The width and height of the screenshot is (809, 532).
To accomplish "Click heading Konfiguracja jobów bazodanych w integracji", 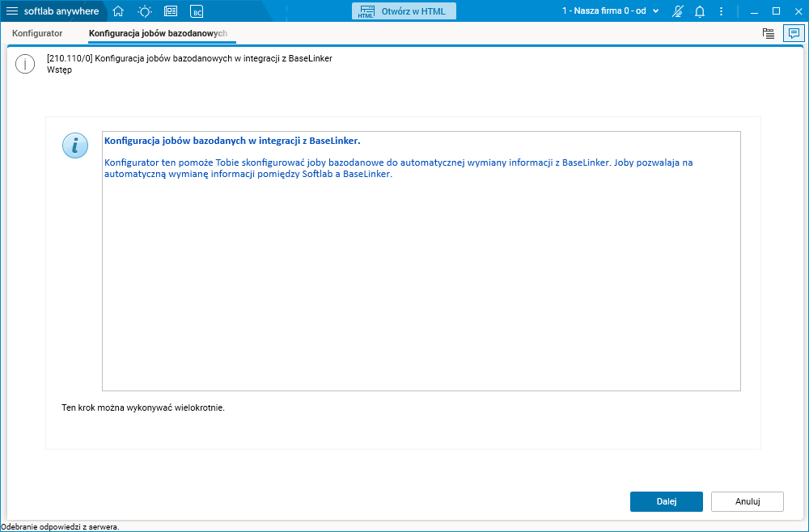I will [232, 141].
